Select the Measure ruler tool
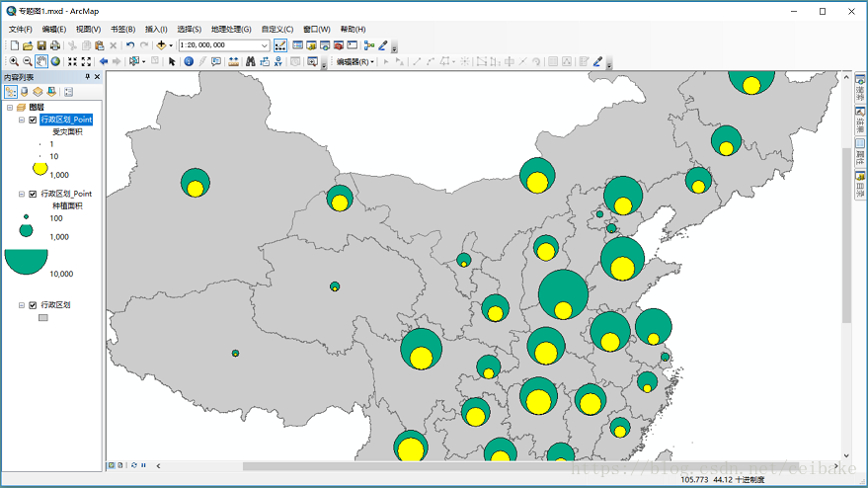 click(234, 61)
